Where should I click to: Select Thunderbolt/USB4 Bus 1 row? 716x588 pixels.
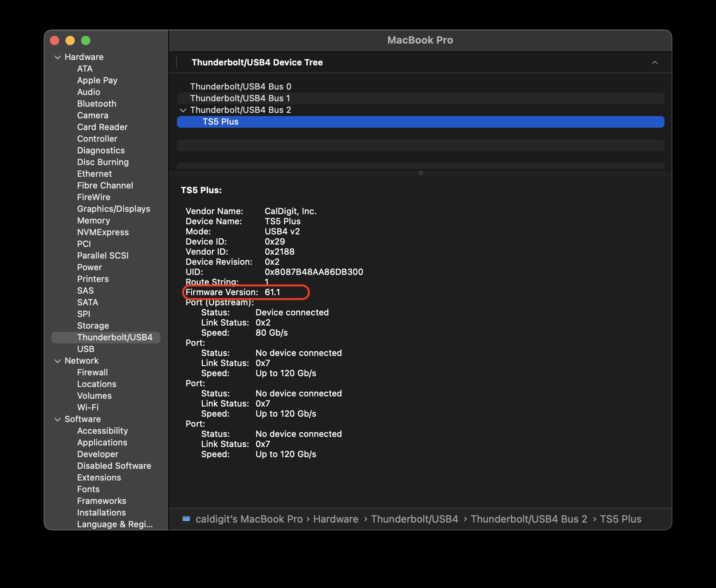420,98
